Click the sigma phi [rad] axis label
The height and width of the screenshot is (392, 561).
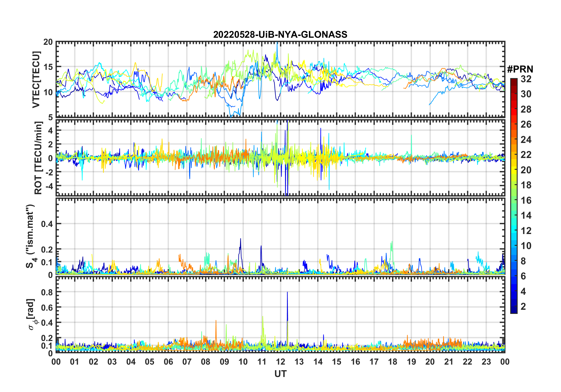coord(32,314)
